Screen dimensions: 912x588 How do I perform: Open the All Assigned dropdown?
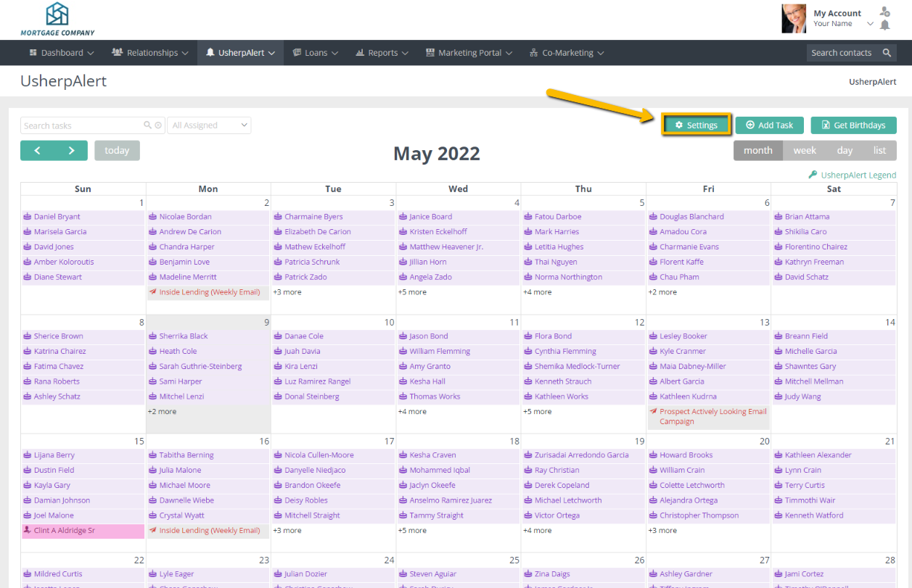click(x=210, y=125)
